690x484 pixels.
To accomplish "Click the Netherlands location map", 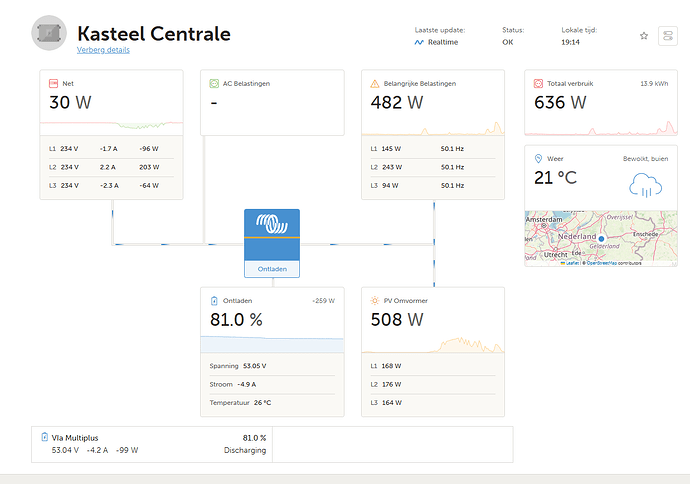I will pyautogui.click(x=601, y=238).
